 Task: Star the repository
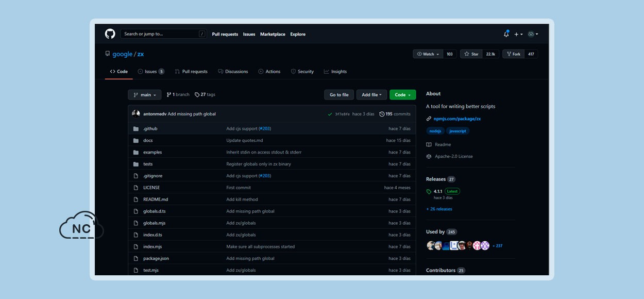pyautogui.click(x=471, y=54)
